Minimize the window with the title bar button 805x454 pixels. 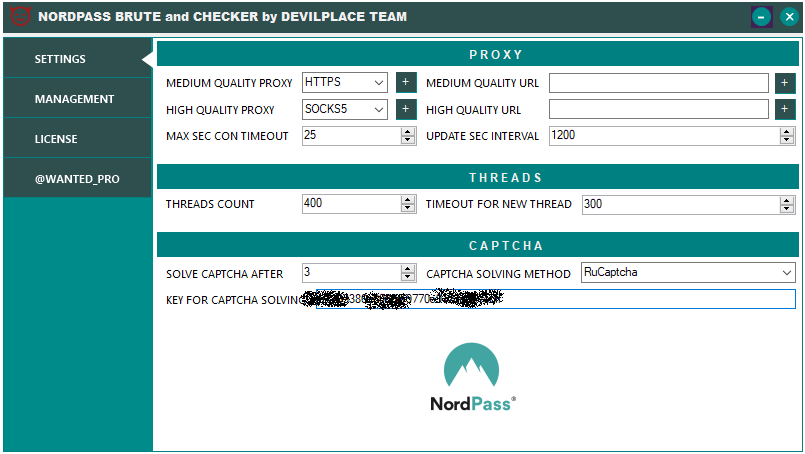coord(761,17)
